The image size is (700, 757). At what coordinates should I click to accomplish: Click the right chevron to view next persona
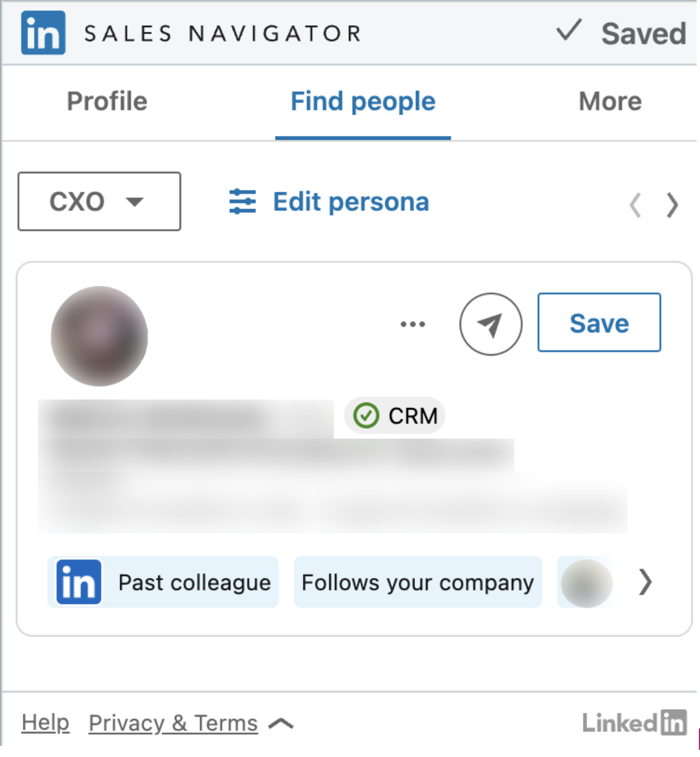pyautogui.click(x=672, y=205)
